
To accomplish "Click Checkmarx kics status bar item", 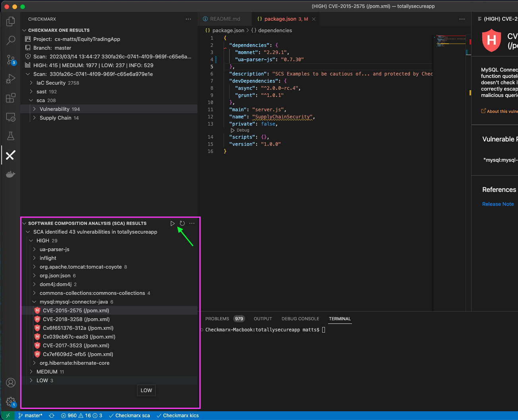I will coord(178,416).
